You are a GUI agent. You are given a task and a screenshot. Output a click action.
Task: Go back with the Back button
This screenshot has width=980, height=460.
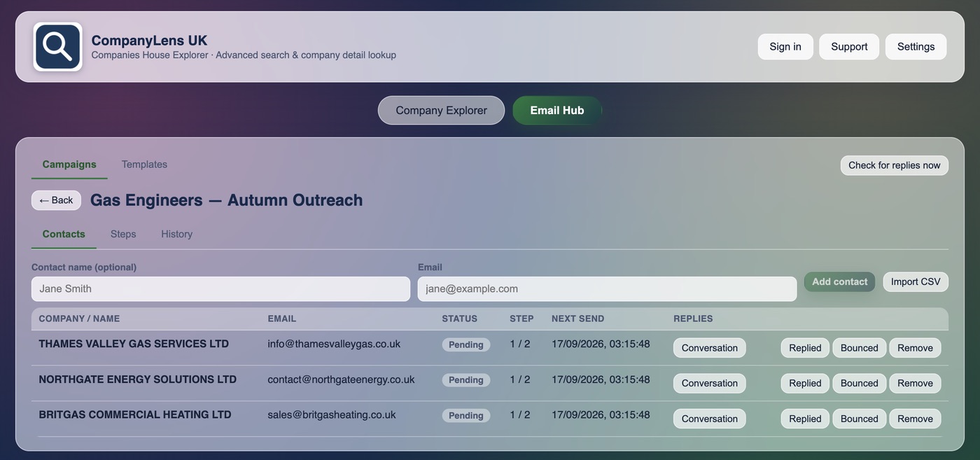[x=56, y=200]
